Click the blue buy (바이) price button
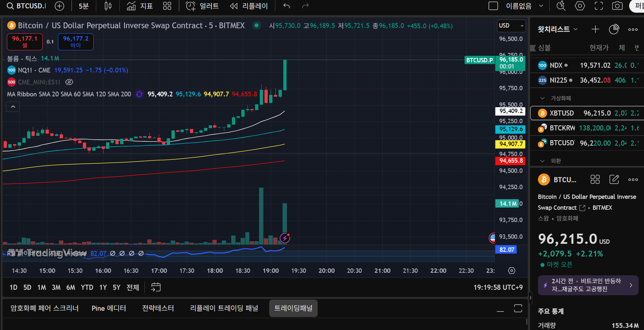The image size is (644, 330). [76, 42]
